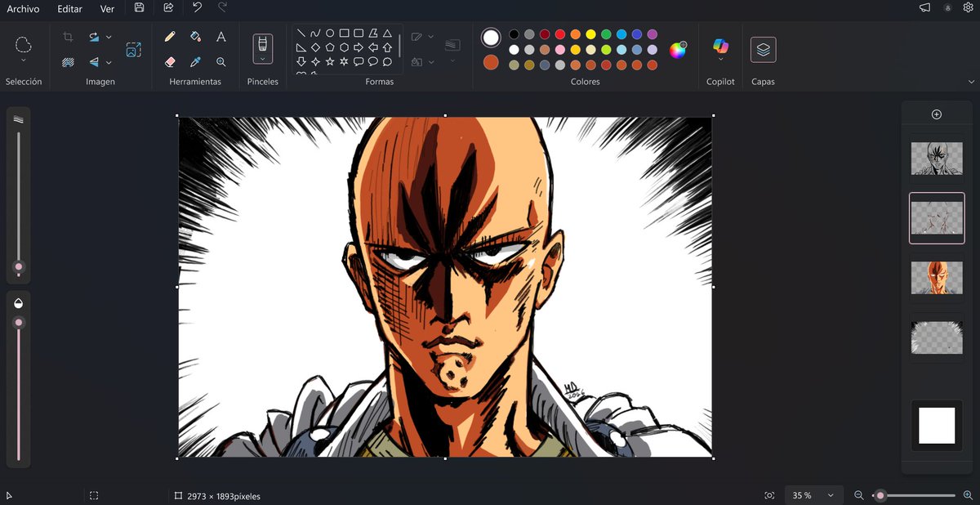Open the Edit colors rainbow wheel
This screenshot has height=505, width=980.
point(678,50)
